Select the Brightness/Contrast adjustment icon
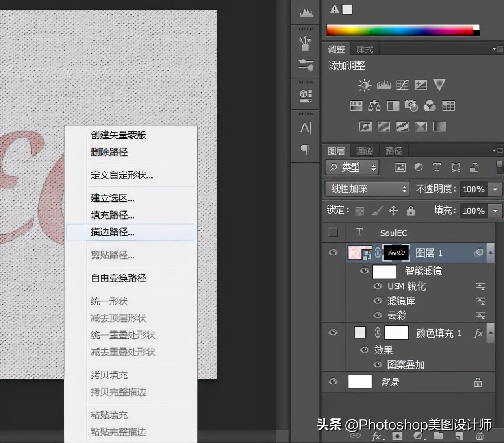The height and width of the screenshot is (443, 504). [x=364, y=85]
